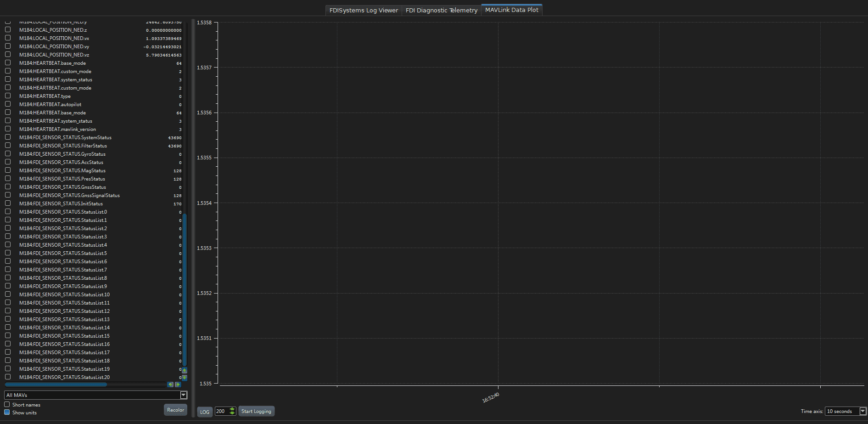Disable the Show units checkbox
Screen dimensions: 868x424
[x=7, y=413]
